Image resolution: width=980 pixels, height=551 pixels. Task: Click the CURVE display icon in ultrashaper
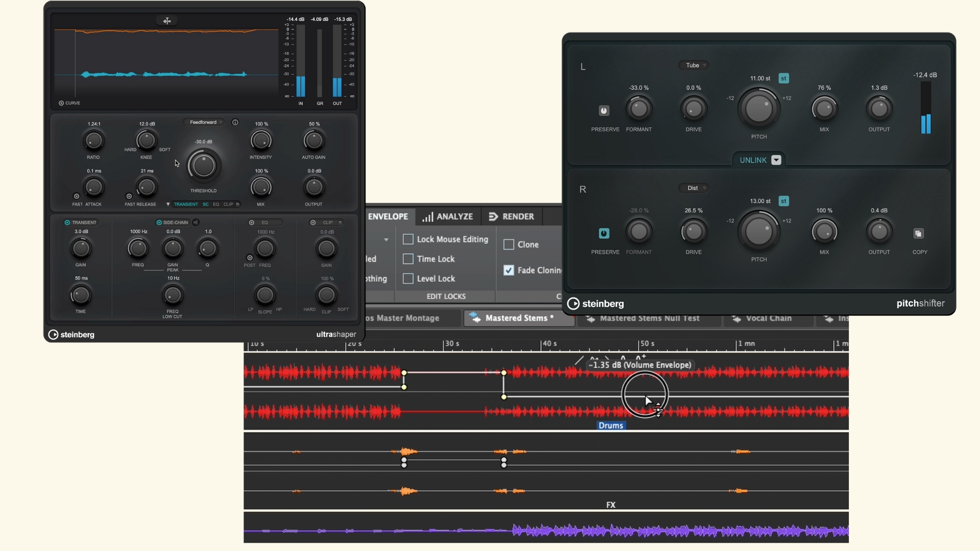point(61,103)
